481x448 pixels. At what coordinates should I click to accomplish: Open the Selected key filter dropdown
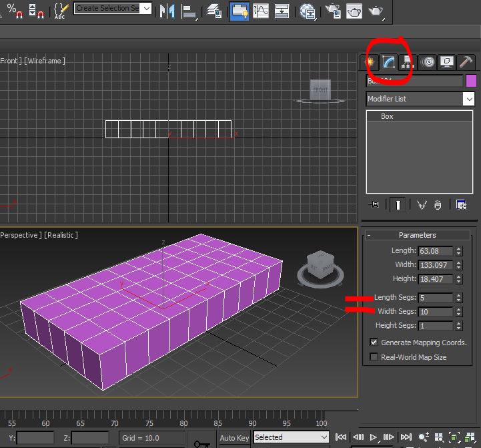click(324, 437)
